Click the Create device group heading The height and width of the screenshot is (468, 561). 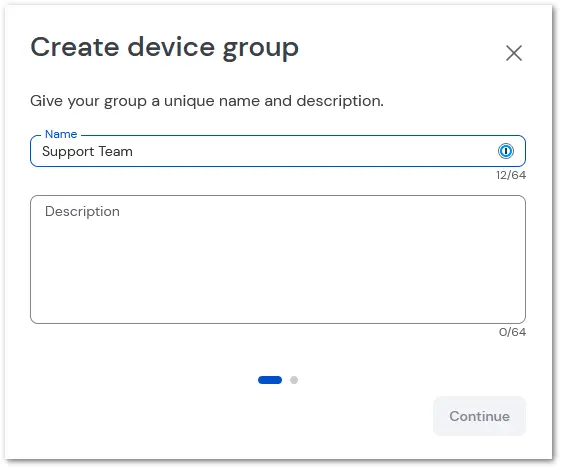pyautogui.click(x=165, y=48)
